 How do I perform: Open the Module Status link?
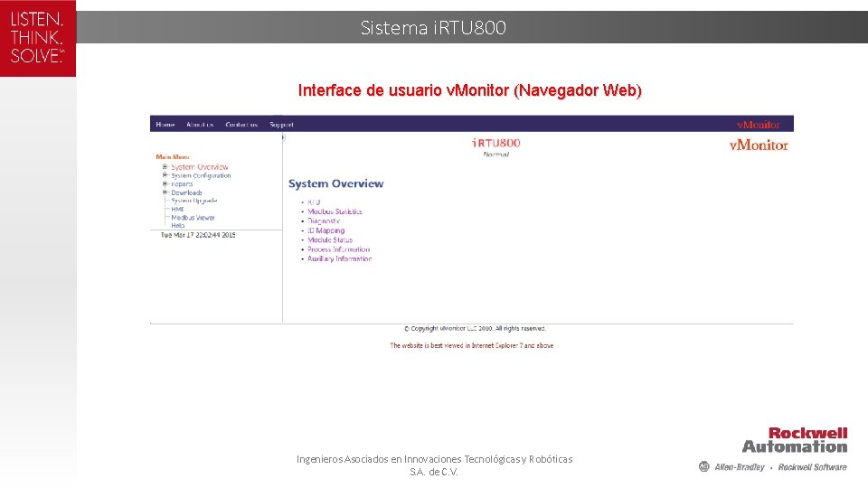click(330, 239)
